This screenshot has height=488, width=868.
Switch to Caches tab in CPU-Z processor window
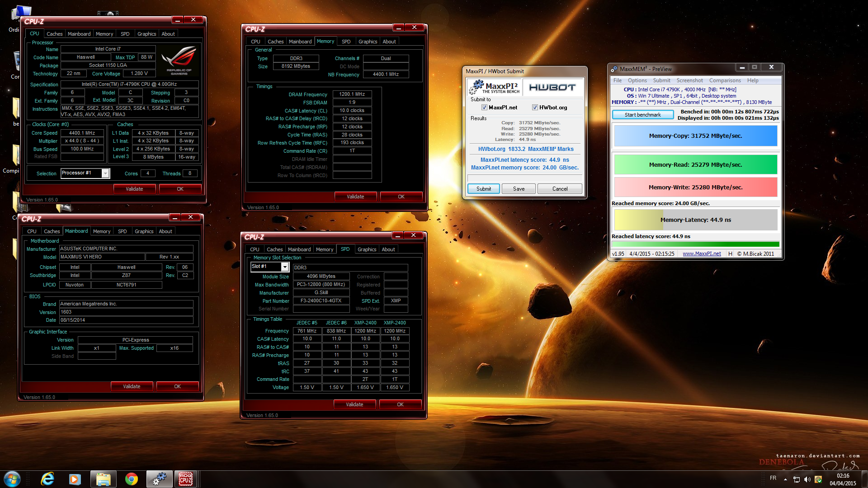54,34
